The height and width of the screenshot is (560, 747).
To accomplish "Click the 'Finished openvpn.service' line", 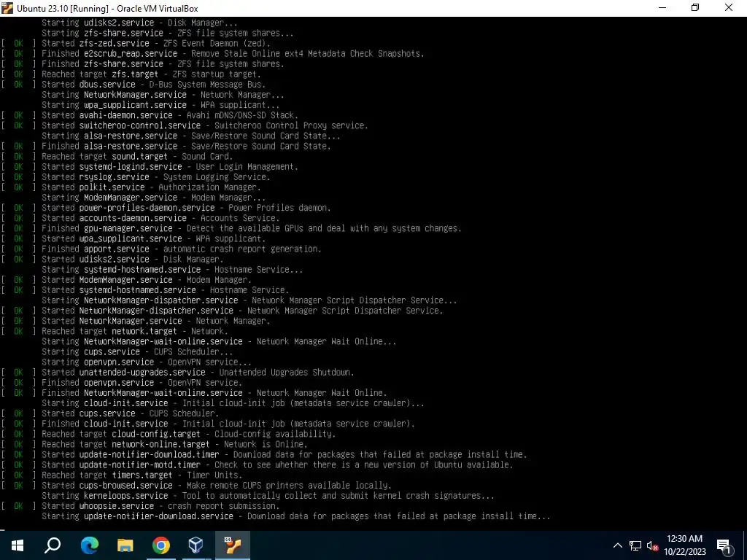I will (x=122, y=383).
